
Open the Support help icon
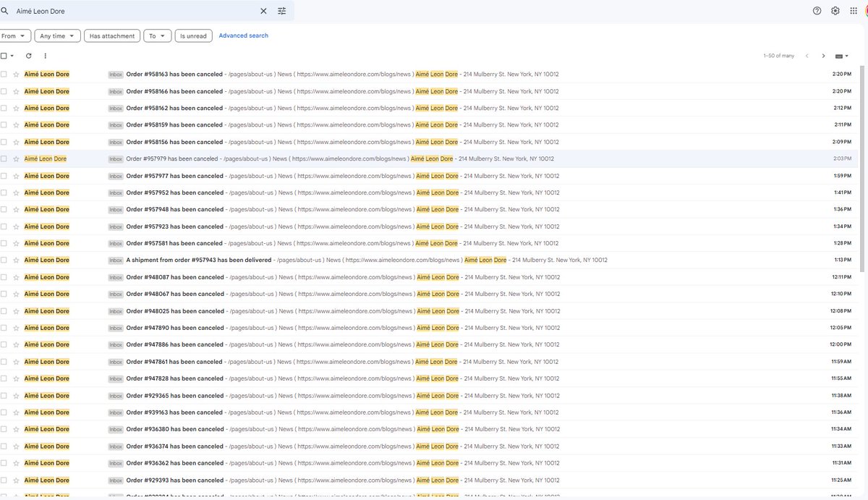(817, 11)
